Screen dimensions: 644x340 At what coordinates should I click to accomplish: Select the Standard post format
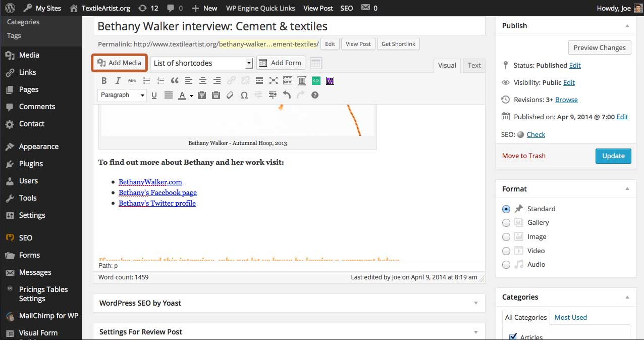[506, 209]
